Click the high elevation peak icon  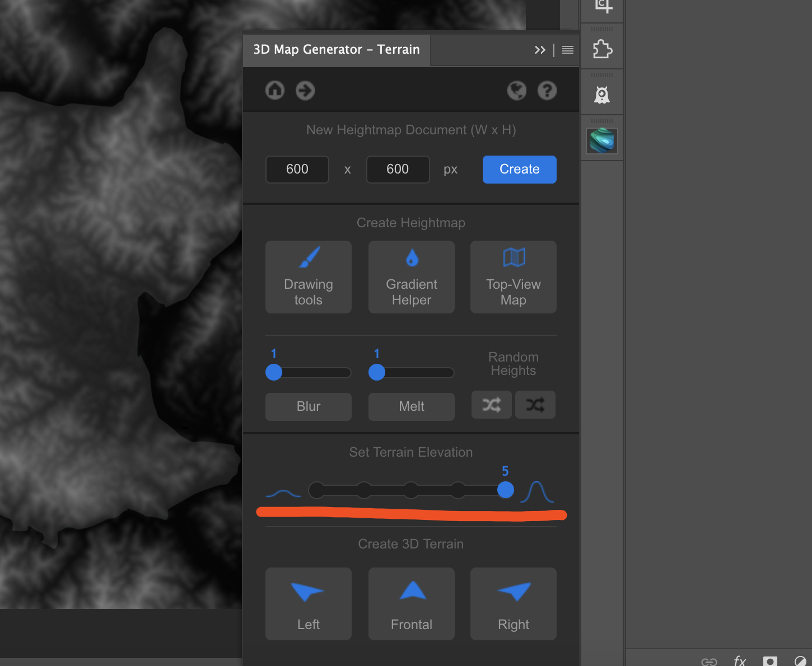tap(537, 491)
